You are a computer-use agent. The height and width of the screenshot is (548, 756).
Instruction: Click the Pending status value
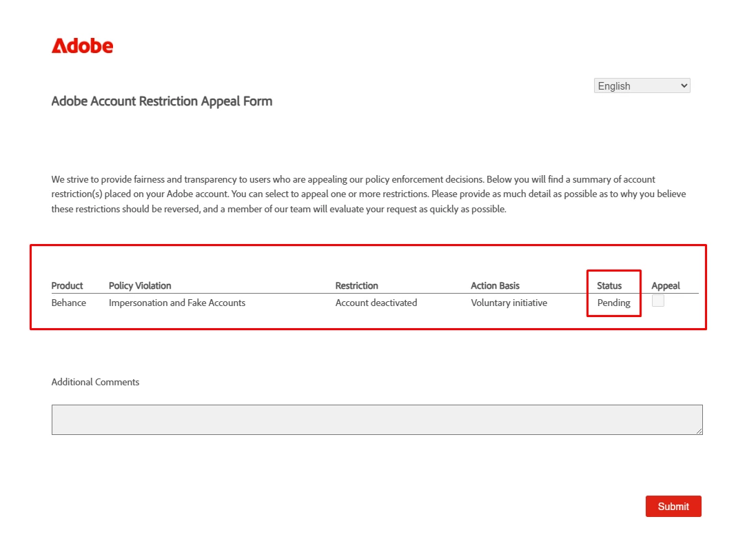(x=614, y=303)
